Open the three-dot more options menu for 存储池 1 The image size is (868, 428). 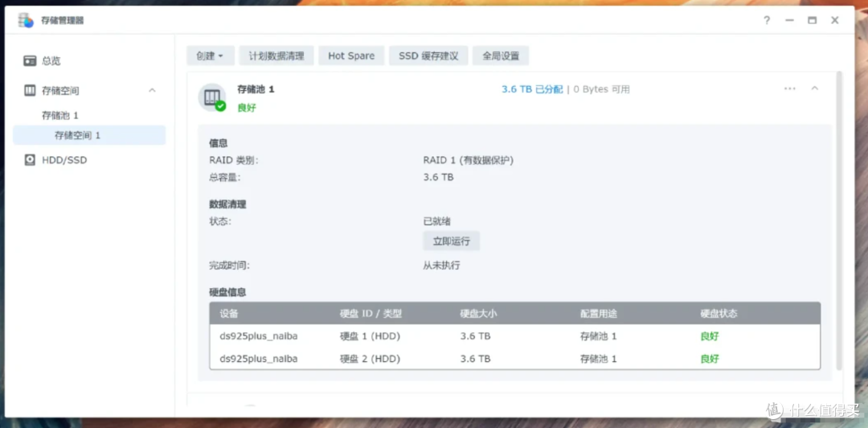[790, 88]
